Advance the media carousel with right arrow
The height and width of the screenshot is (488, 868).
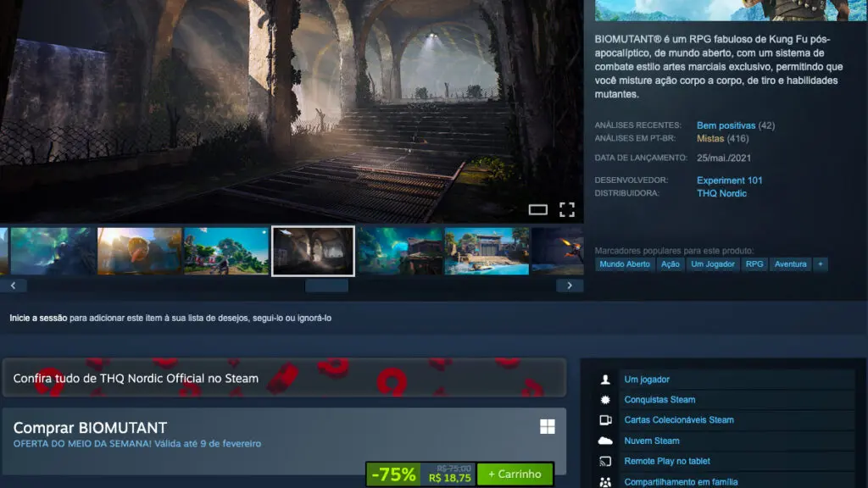click(569, 285)
